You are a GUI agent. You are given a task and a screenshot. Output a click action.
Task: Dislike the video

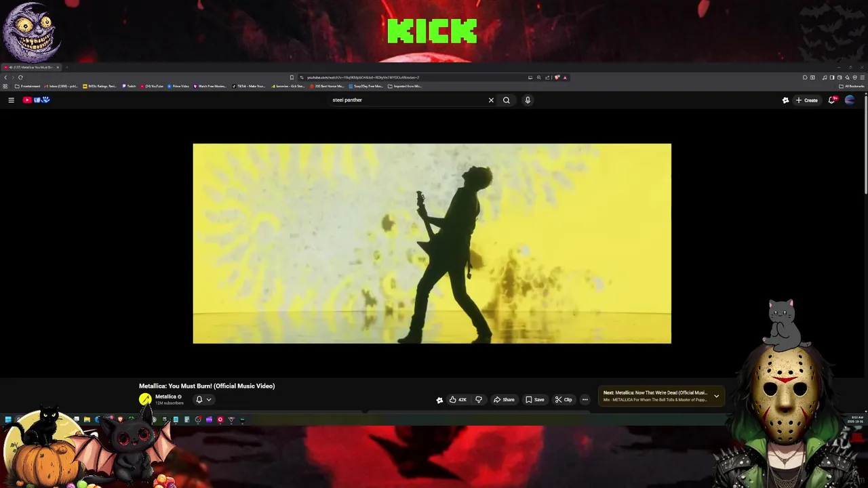click(x=479, y=400)
